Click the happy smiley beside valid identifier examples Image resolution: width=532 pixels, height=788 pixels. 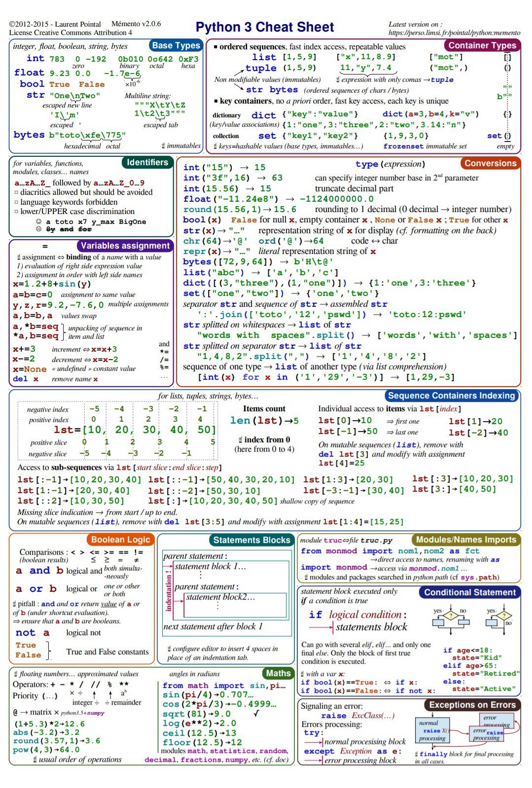tap(39, 222)
